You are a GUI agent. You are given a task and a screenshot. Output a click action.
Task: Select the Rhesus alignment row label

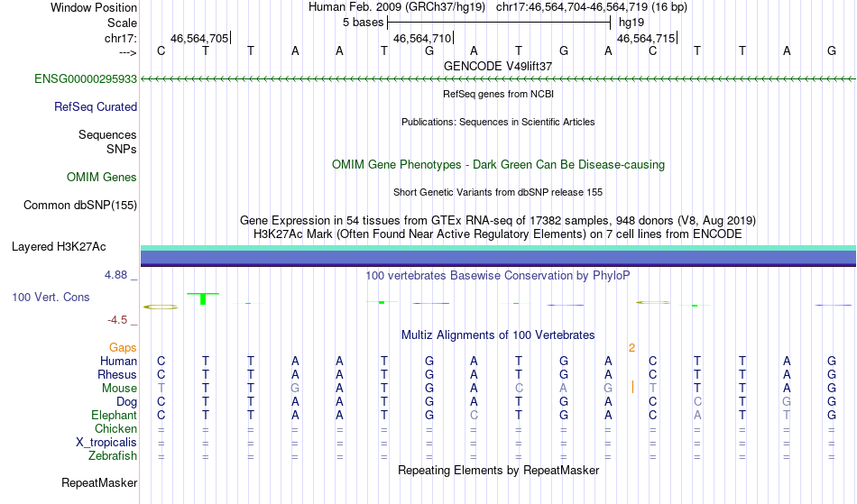[117, 374]
